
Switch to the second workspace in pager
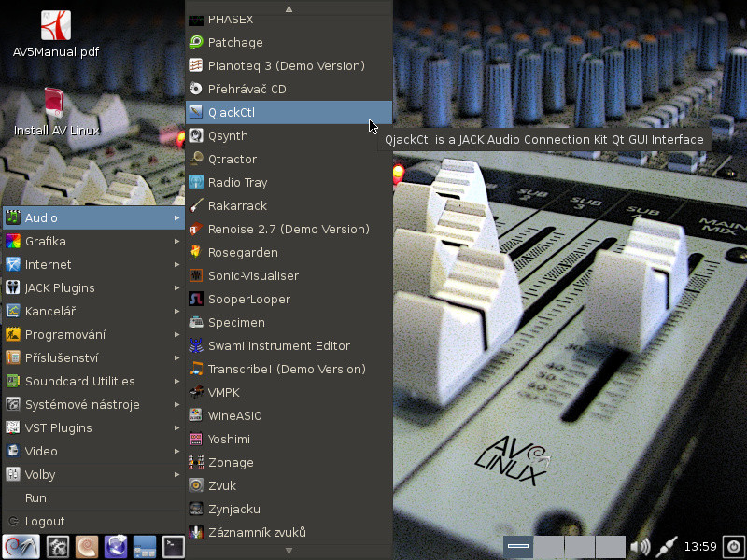click(549, 546)
